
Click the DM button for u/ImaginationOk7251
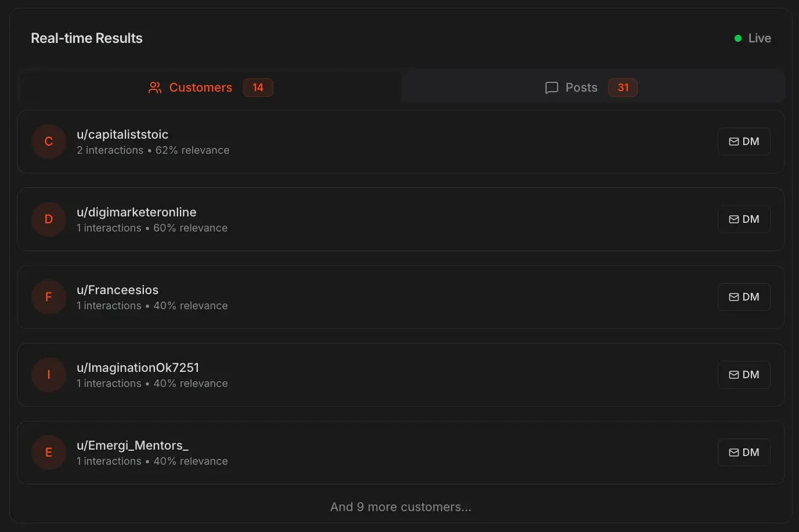point(744,374)
